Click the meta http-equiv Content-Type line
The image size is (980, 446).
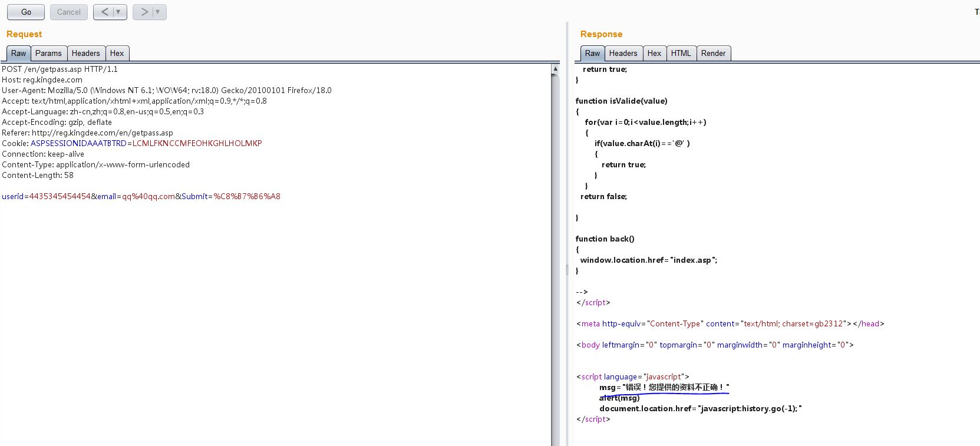[x=730, y=323]
